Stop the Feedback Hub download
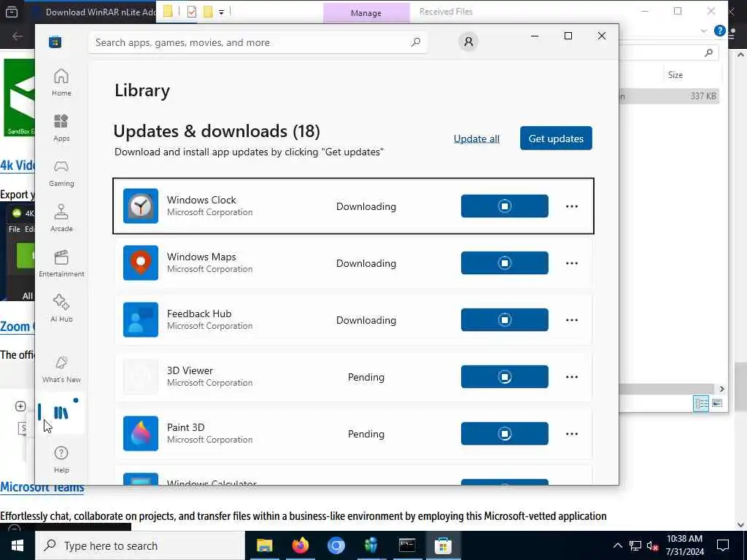Viewport: 747px width, 560px height. click(x=505, y=319)
